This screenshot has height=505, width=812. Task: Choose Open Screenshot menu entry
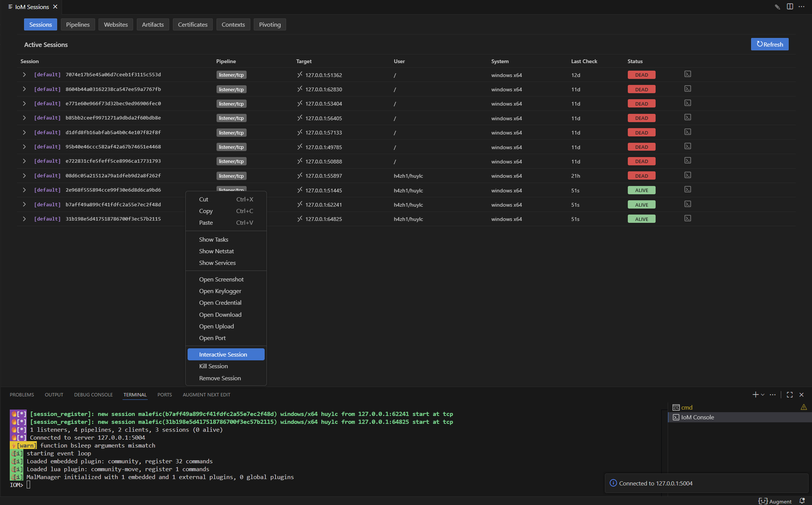coord(226,279)
